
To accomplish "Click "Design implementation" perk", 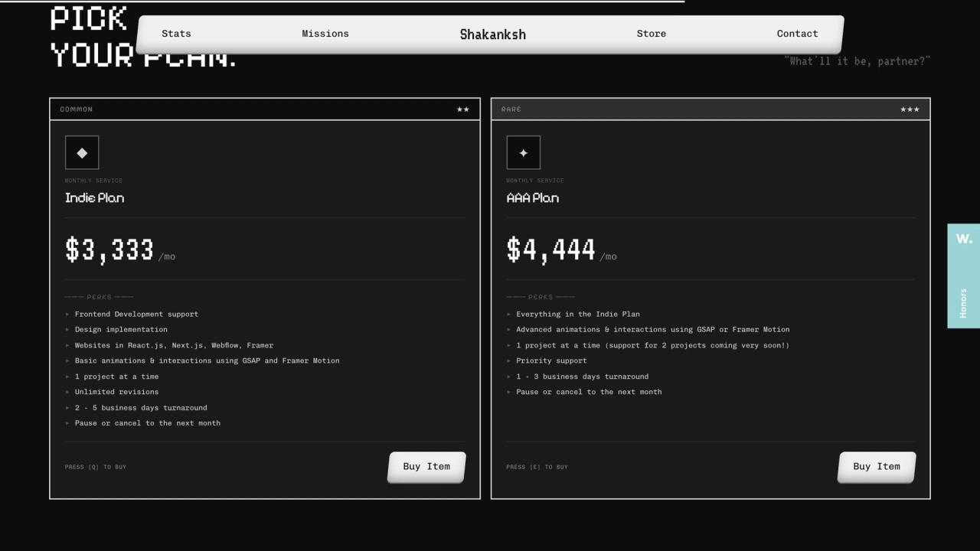I will click(121, 330).
